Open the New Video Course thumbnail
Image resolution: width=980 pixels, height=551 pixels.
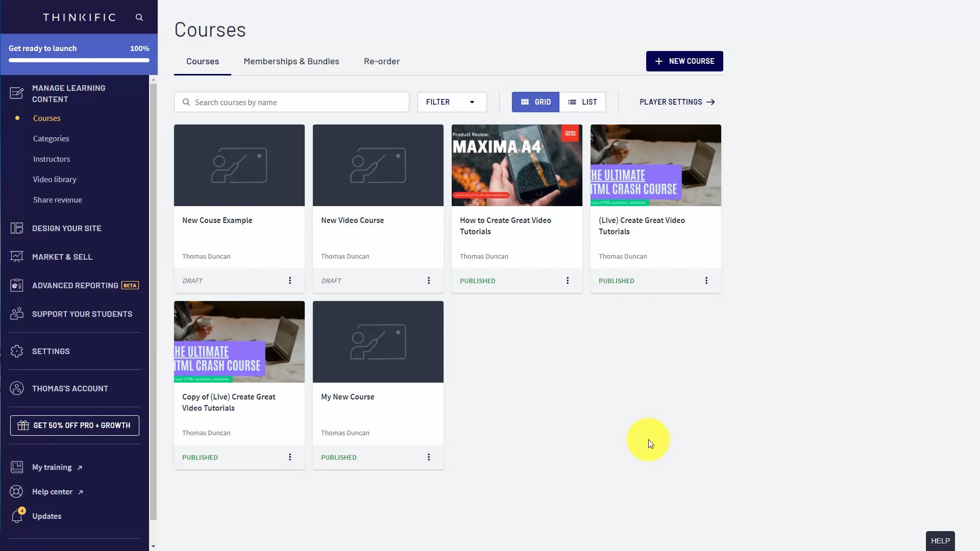point(378,165)
